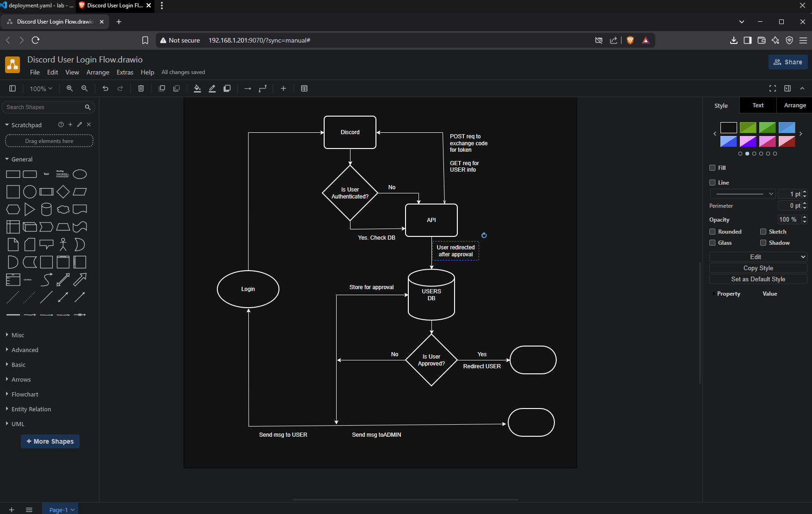Open the 100% zoom dropdown
This screenshot has width=812, height=514.
41,88
